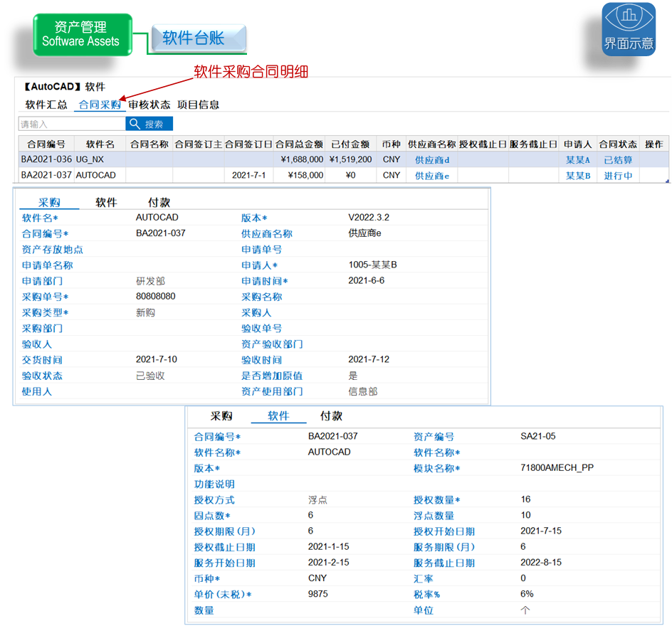Select 付款 tab in panel showing 采购单号
Viewport: 672px width, 626px height.
point(159,202)
